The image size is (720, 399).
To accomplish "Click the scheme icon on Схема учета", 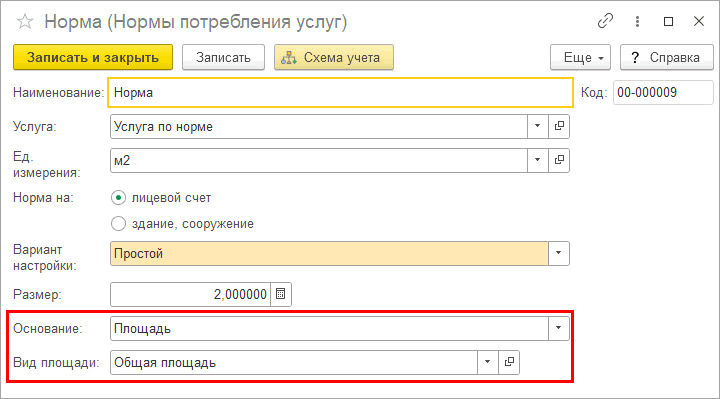I will [289, 58].
